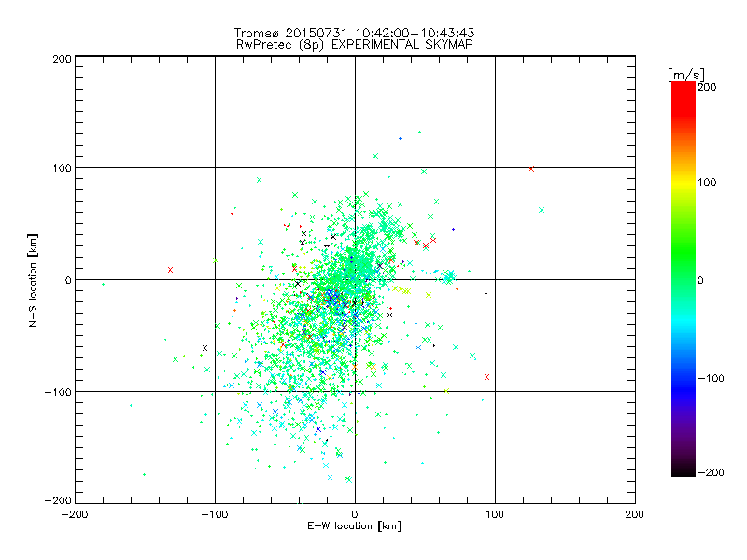747x560 pixels.
Task: Click the x-axis tick label '200'
Action: coord(635,514)
